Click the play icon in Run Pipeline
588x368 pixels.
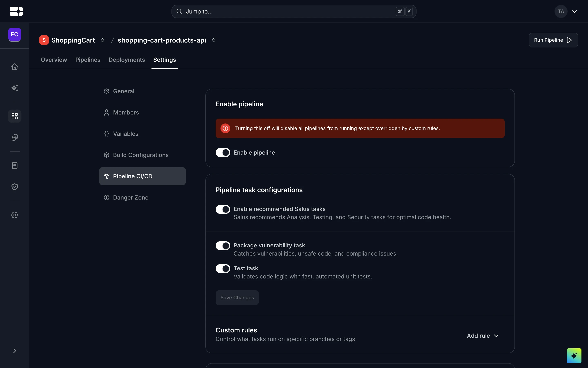(x=569, y=40)
